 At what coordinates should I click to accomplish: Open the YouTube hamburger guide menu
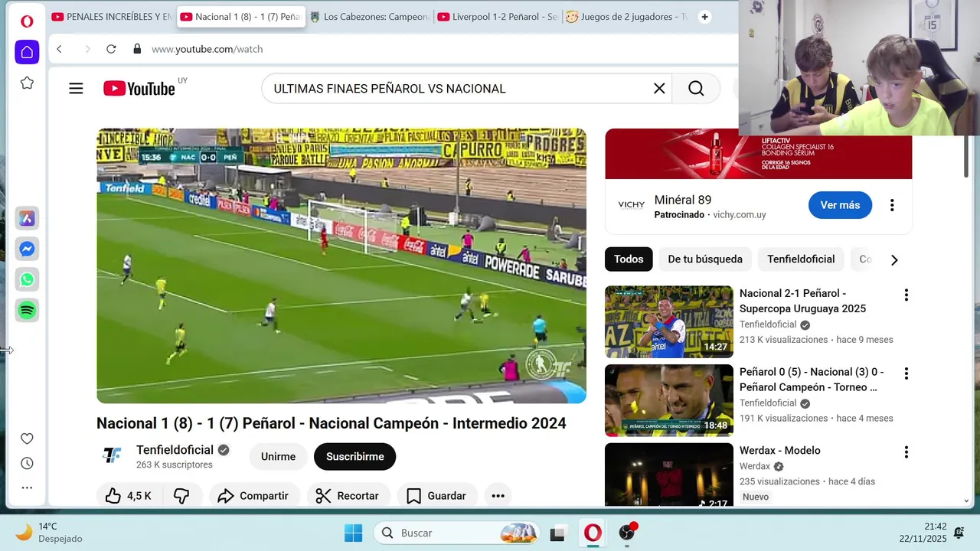76,88
